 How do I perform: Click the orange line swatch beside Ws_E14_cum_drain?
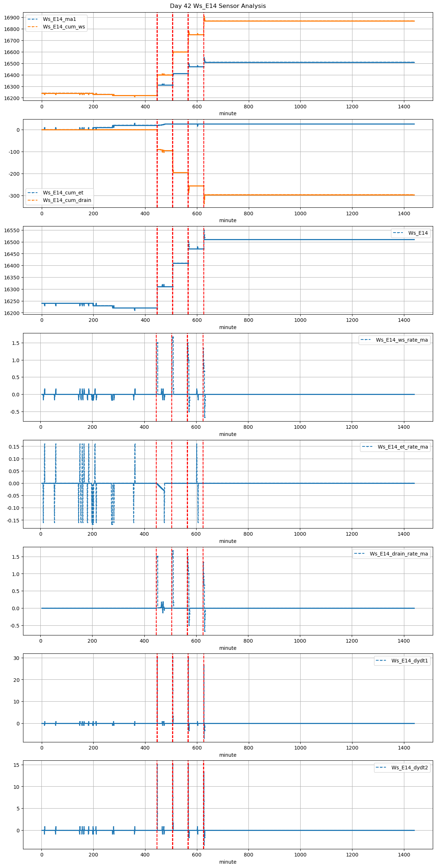pos(33,200)
